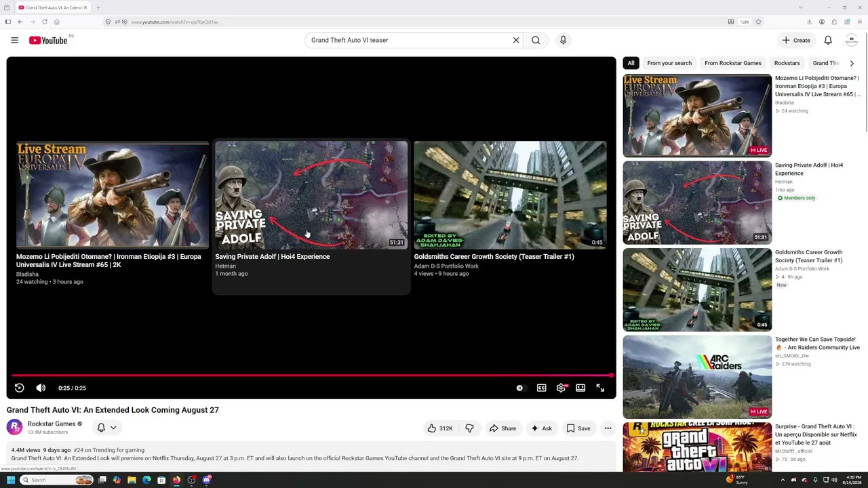
Task: Save the video to a playlist
Action: pos(578,428)
